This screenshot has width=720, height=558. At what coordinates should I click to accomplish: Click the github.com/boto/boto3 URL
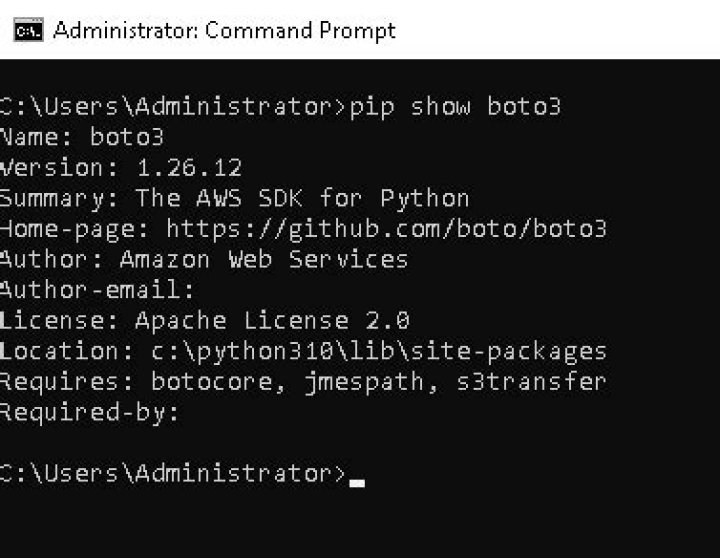[386, 228]
